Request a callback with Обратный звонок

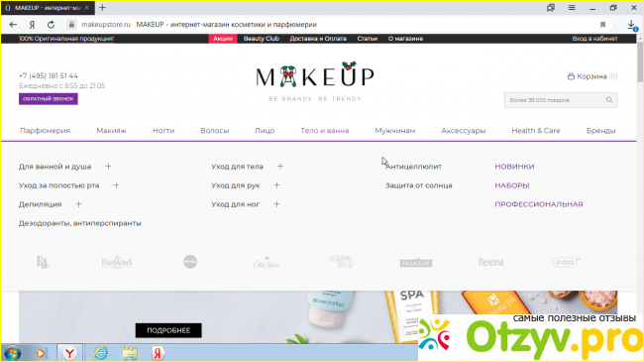point(49,99)
